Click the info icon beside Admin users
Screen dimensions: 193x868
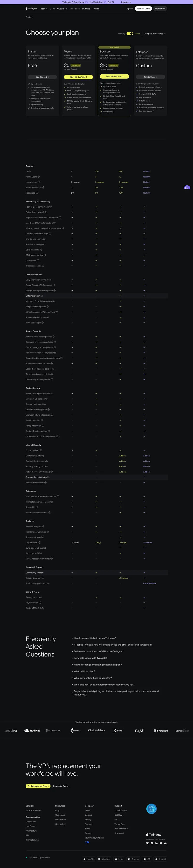pos(38,177)
